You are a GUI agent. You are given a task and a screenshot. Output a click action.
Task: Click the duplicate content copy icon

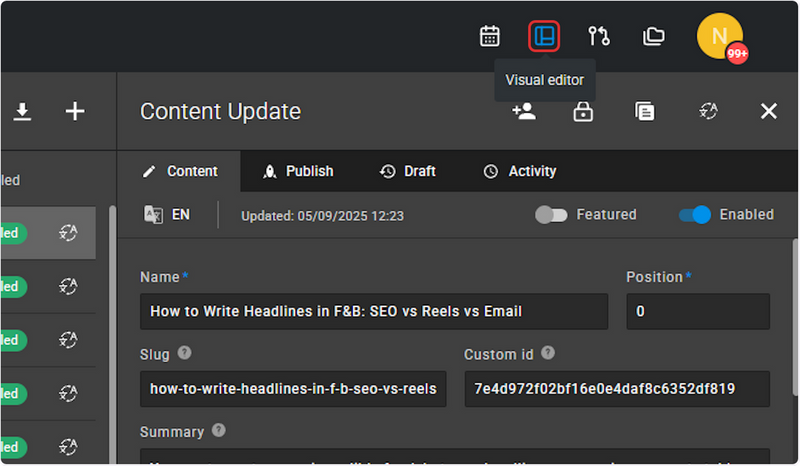pos(644,111)
